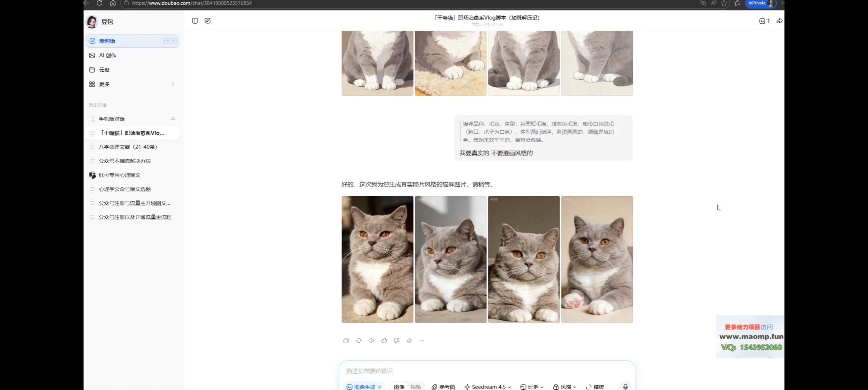Add page to favorites with star icon

[x=724, y=3]
